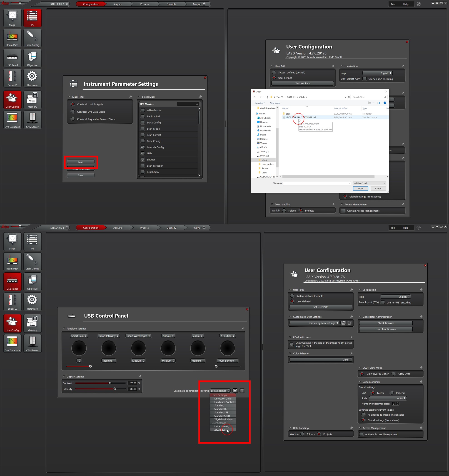Choose Hardware Control from the settings list
The height and width of the screenshot is (476, 449).
(223, 402)
